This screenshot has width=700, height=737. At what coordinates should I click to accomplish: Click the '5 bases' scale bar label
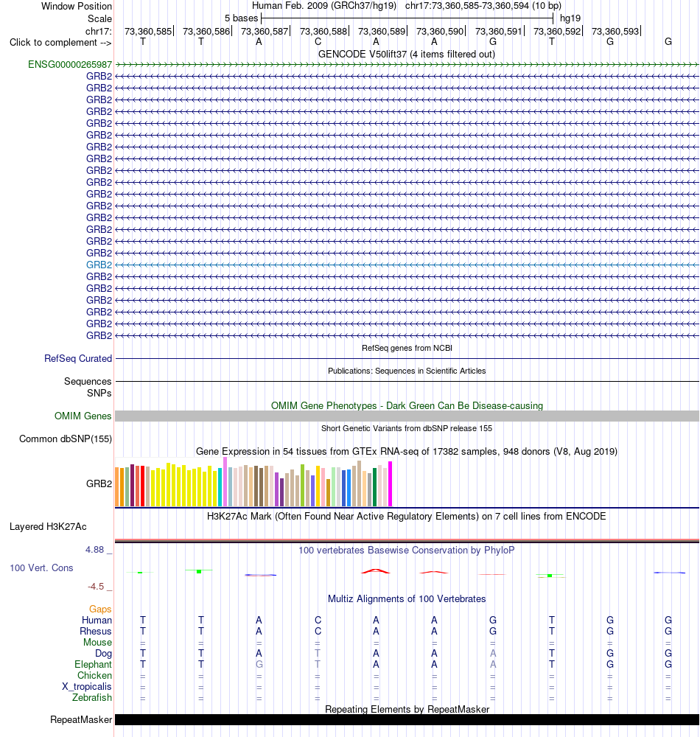(x=241, y=18)
